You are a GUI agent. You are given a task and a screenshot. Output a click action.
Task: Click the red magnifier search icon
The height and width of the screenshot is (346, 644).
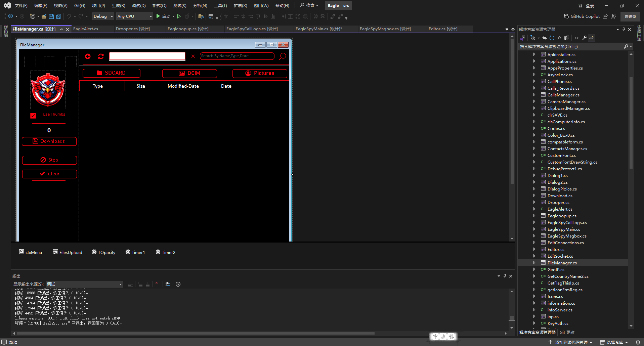tap(283, 56)
